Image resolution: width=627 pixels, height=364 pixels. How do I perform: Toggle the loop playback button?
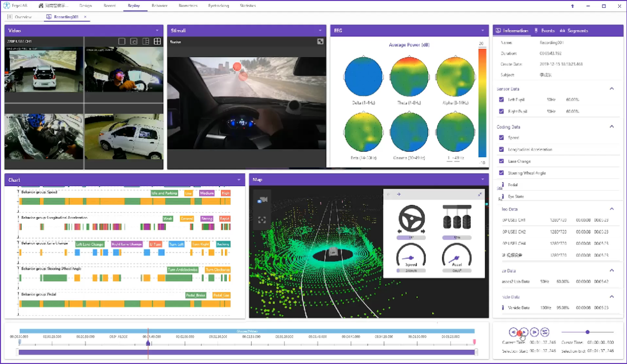point(545,332)
